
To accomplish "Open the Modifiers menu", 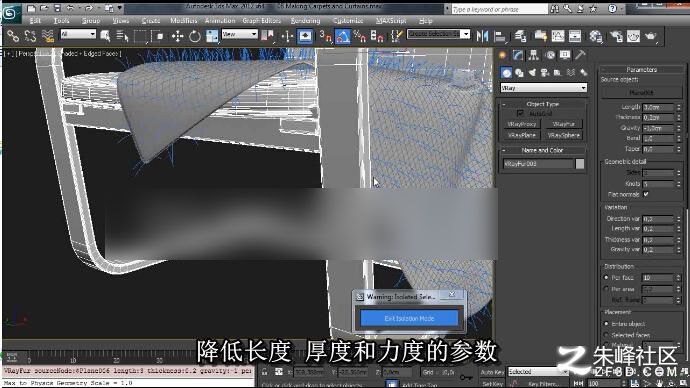I will (184, 21).
